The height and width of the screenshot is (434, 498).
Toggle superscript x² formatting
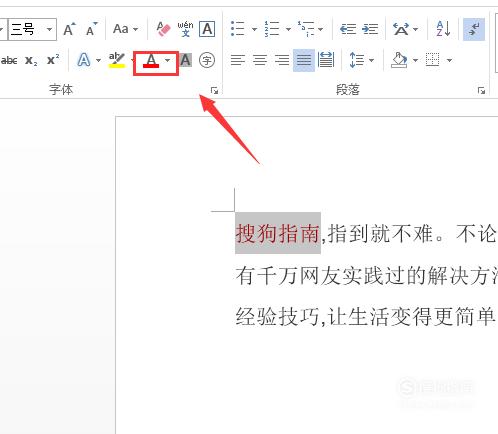click(x=53, y=60)
